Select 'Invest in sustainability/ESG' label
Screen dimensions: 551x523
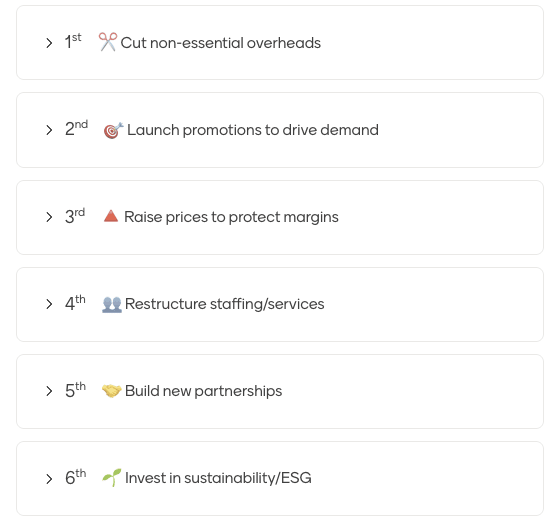point(218,478)
